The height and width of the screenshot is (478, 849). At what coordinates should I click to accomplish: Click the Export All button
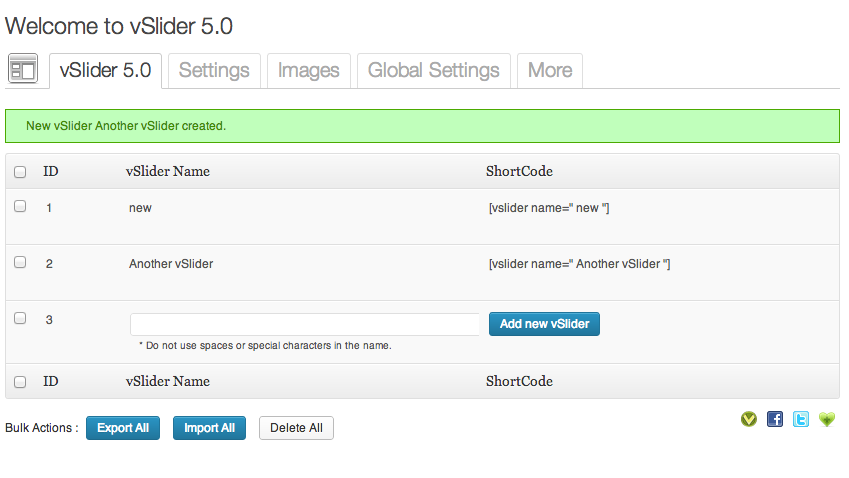123,428
